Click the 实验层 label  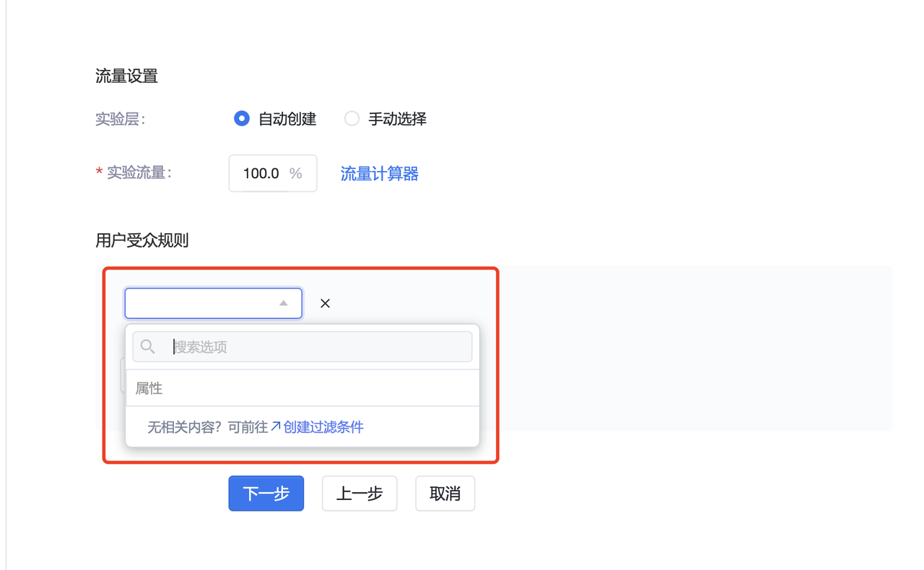(x=121, y=119)
